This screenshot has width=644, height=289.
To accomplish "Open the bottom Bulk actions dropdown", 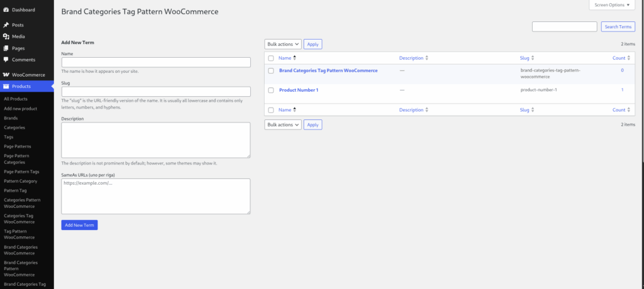I will (283, 124).
